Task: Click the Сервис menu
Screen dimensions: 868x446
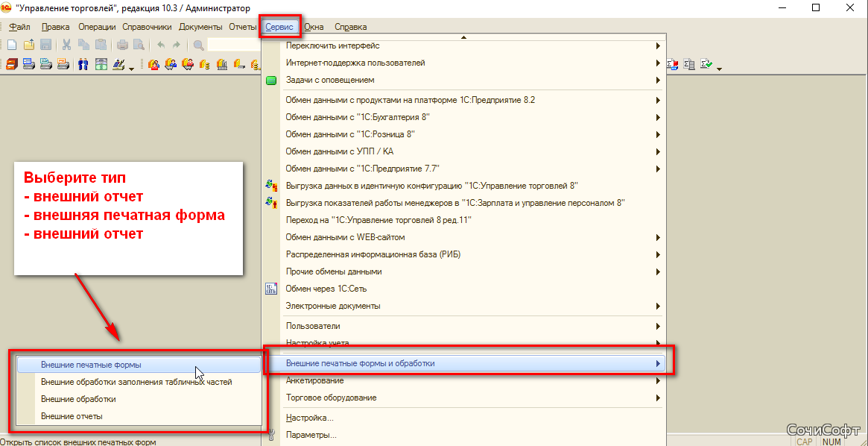Action: tap(281, 27)
